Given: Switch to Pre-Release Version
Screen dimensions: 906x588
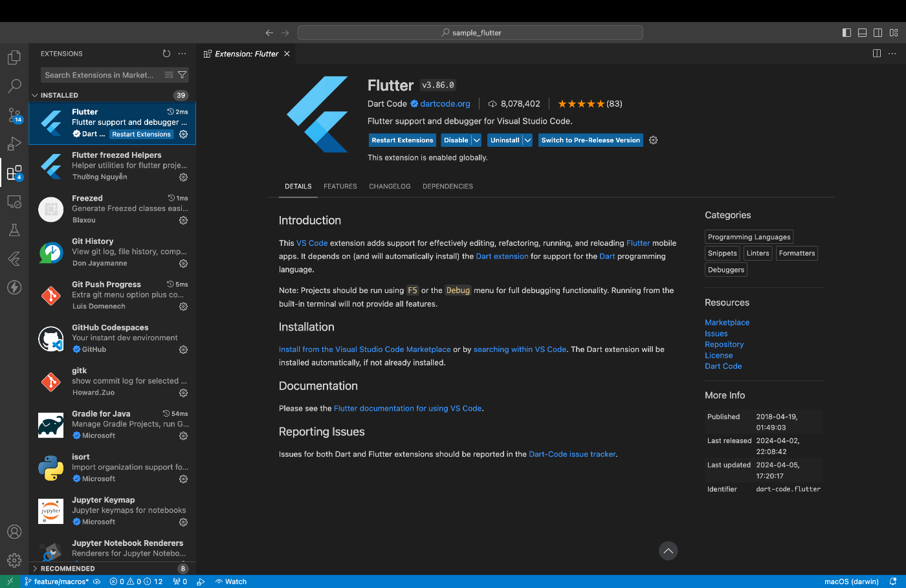Looking at the screenshot, I should tap(590, 140).
